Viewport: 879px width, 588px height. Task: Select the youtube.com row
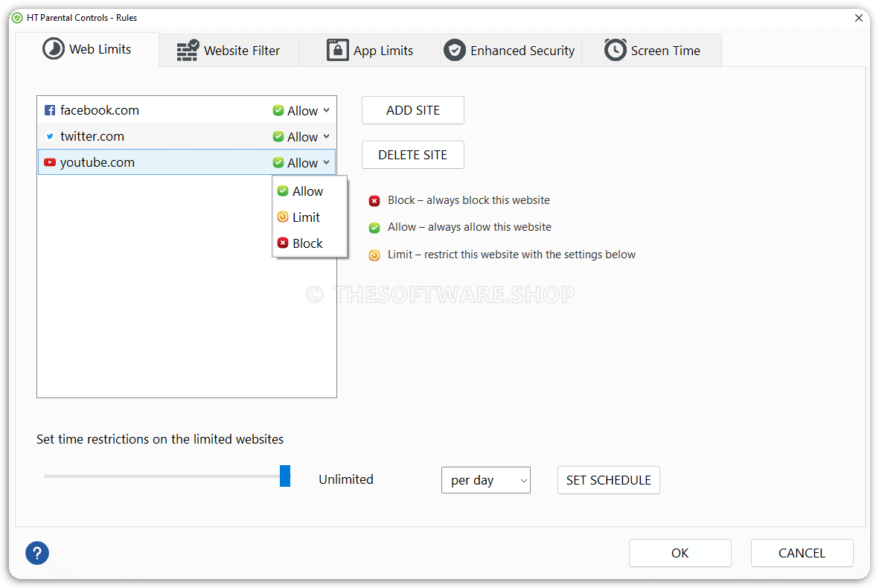click(x=187, y=162)
